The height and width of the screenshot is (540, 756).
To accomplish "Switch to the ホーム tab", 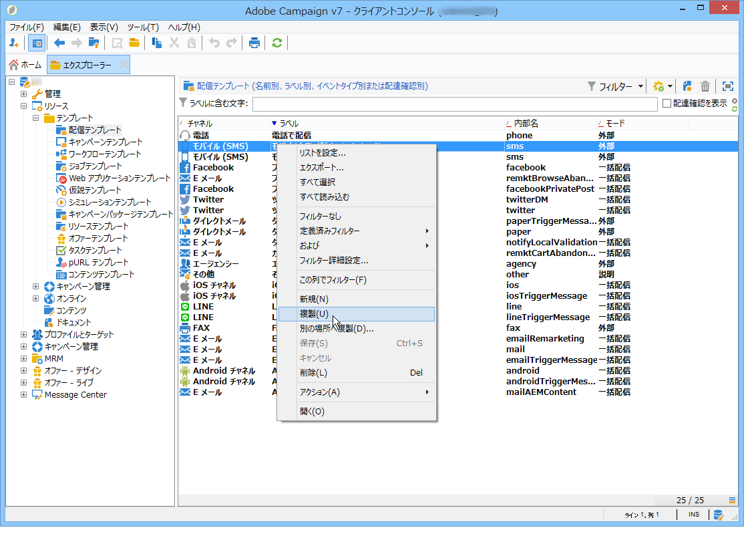I will 25,65.
